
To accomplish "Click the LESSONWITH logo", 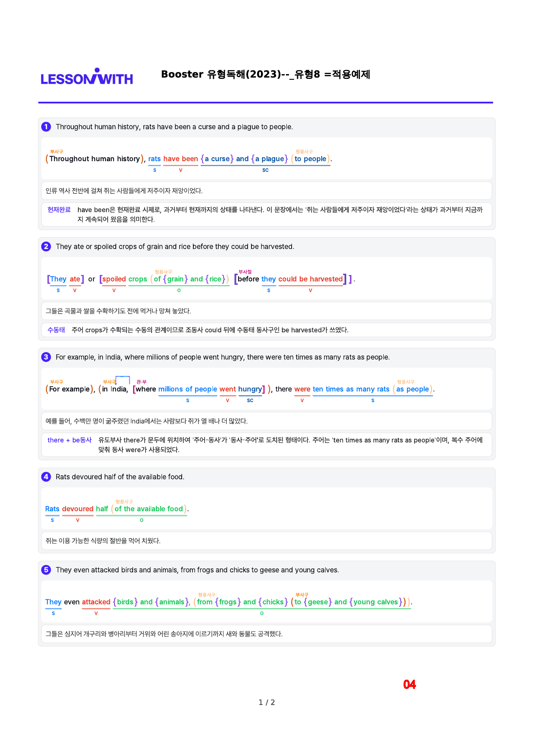I will pos(87,77).
